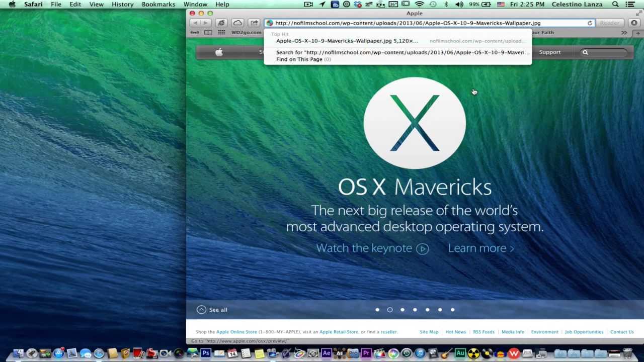Open the Contact Us footer link
This screenshot has height=362, width=644.
point(622,332)
